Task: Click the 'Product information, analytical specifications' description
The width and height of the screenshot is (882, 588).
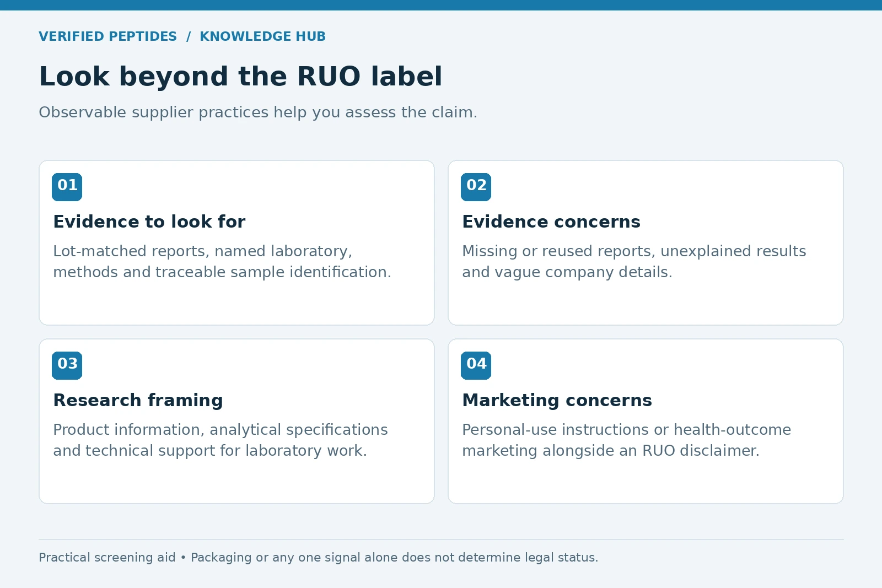Action: [220, 440]
